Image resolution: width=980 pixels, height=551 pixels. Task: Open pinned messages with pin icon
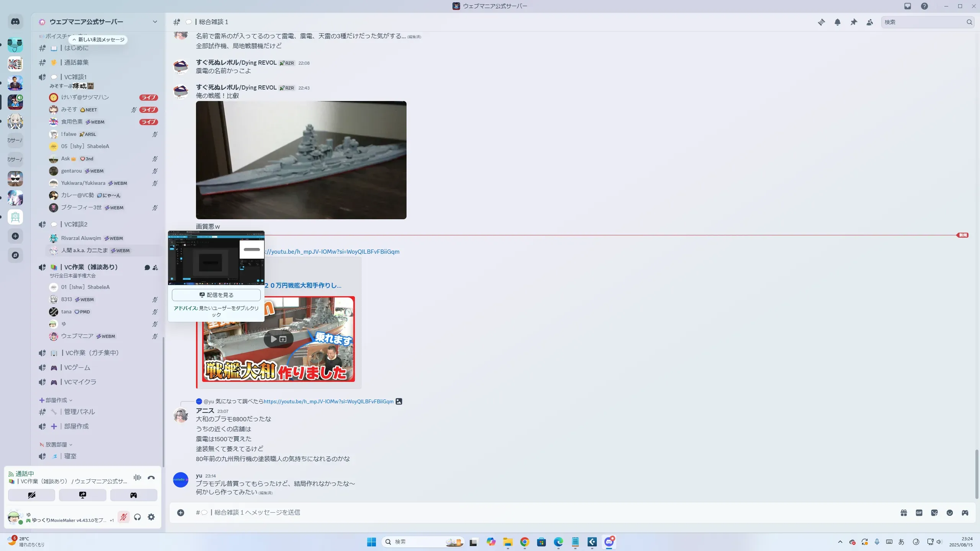coord(854,22)
